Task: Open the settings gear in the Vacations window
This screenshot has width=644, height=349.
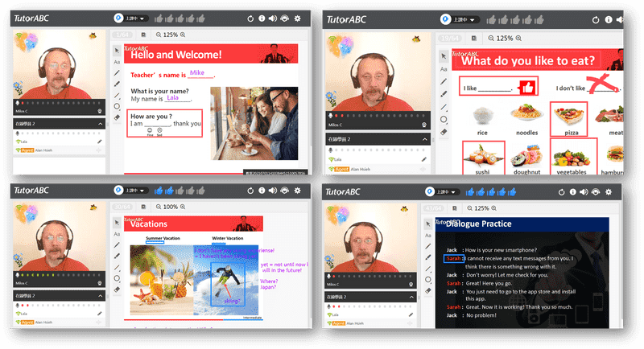Action: (x=297, y=191)
